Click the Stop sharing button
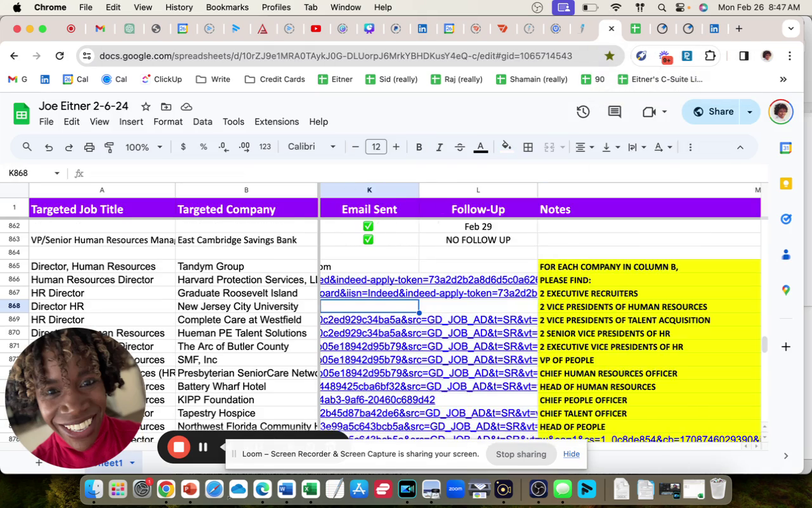The width and height of the screenshot is (812, 508). [x=521, y=454]
